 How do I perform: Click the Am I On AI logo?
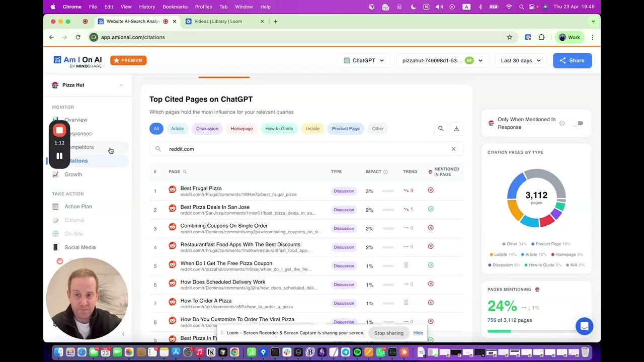[x=78, y=61]
